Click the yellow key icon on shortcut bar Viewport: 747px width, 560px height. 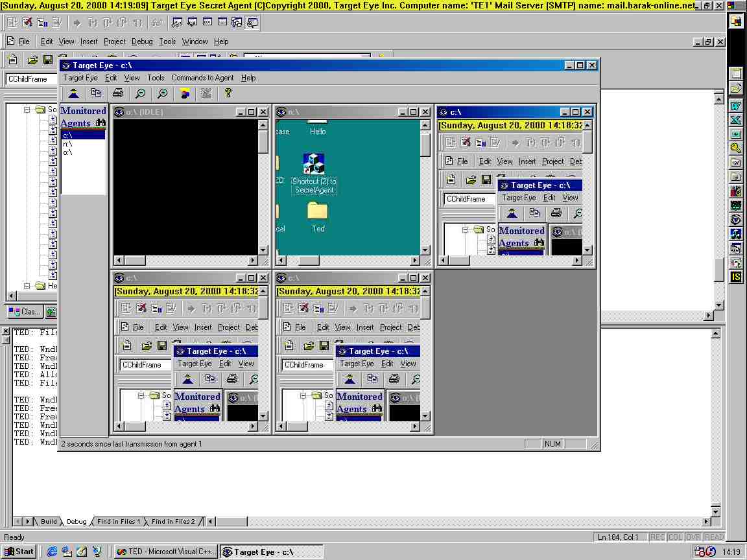click(736, 148)
